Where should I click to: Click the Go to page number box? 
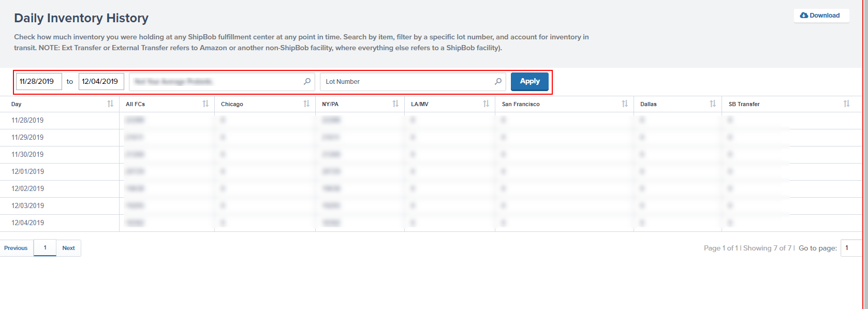851,248
